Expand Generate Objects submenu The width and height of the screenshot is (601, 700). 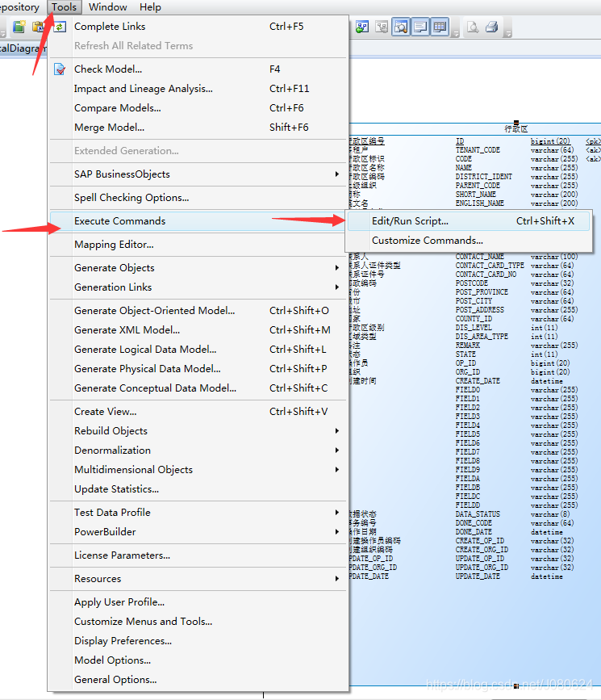(x=337, y=268)
